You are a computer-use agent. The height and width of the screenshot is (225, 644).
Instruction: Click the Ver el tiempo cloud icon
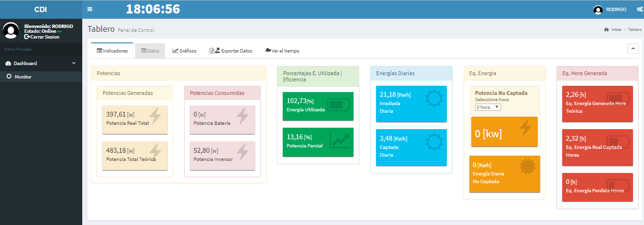[x=268, y=51]
